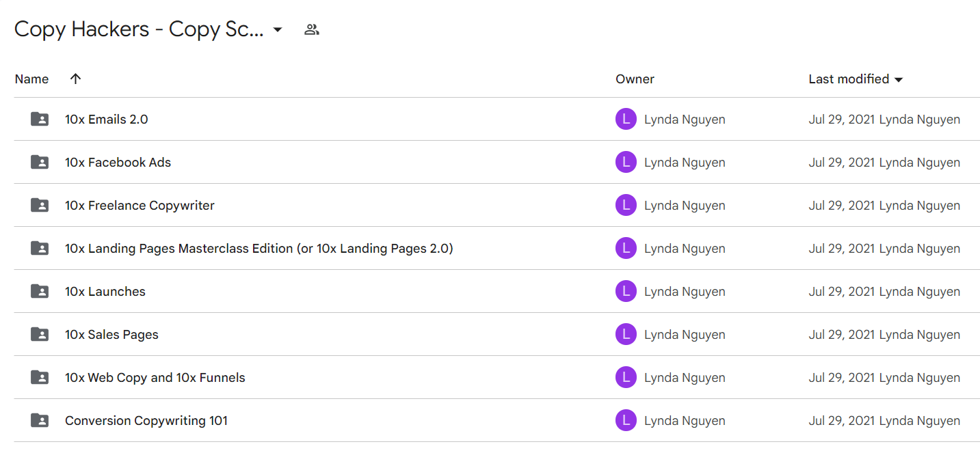Click the shared folder icon for 10x Sales Pages
The image size is (980, 468).
(40, 334)
